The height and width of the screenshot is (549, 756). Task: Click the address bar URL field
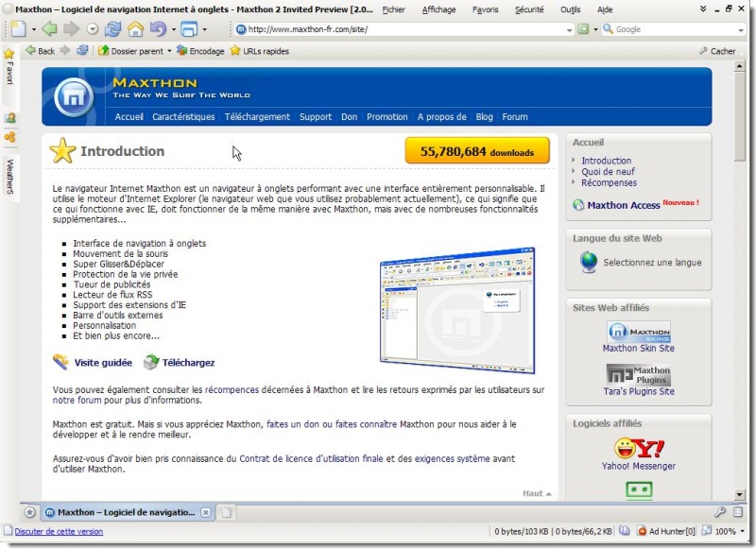pyautogui.click(x=405, y=29)
